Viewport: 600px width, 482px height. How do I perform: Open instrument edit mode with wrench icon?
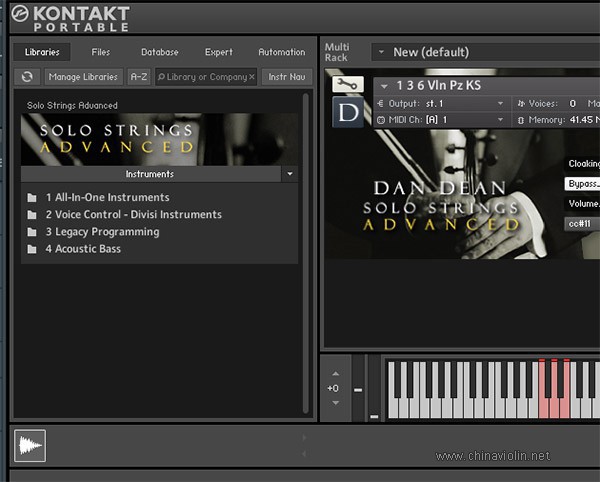click(347, 84)
